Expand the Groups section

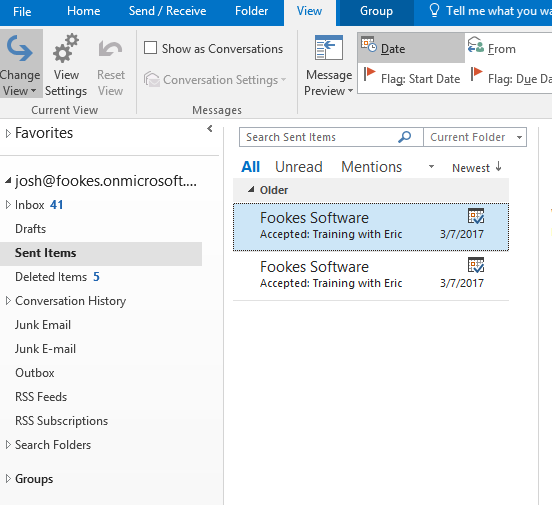click(8, 478)
